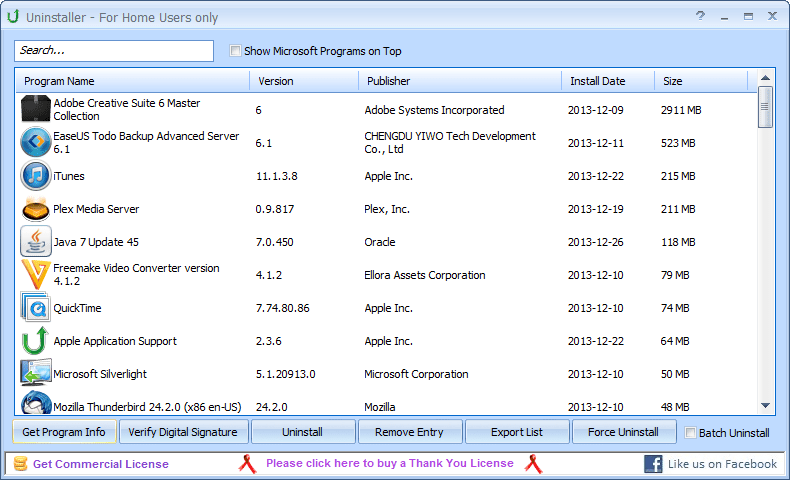Click the scrollbar down arrow in list

pos(765,406)
